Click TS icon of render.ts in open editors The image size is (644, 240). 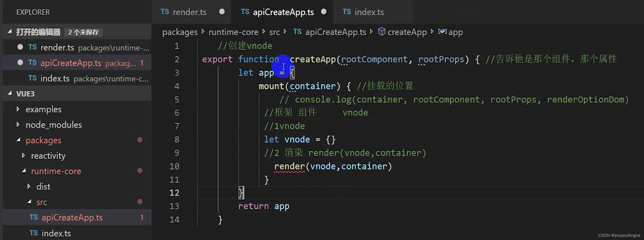tap(32, 47)
